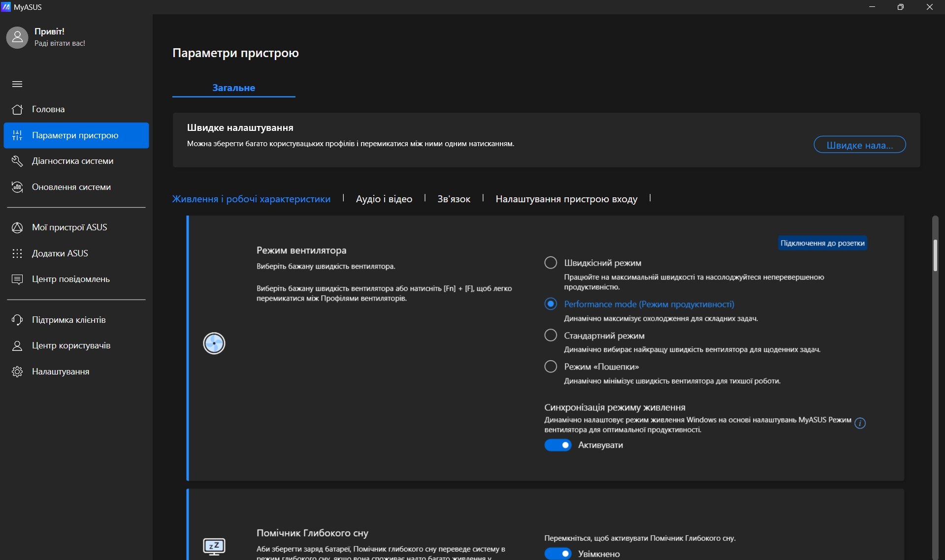The image size is (945, 560).
Task: Open Центр повідомлень message icon
Action: pyautogui.click(x=17, y=279)
